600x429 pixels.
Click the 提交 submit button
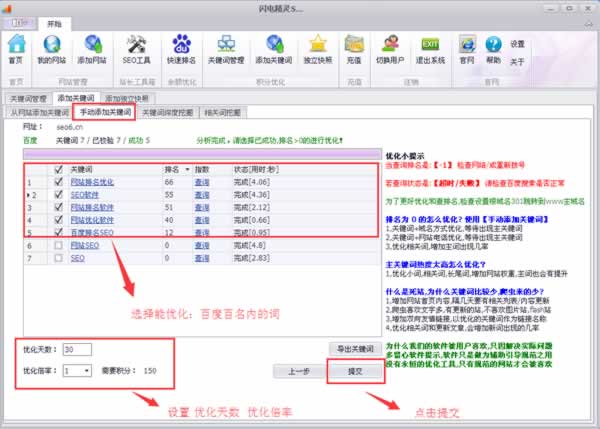pyautogui.click(x=354, y=370)
